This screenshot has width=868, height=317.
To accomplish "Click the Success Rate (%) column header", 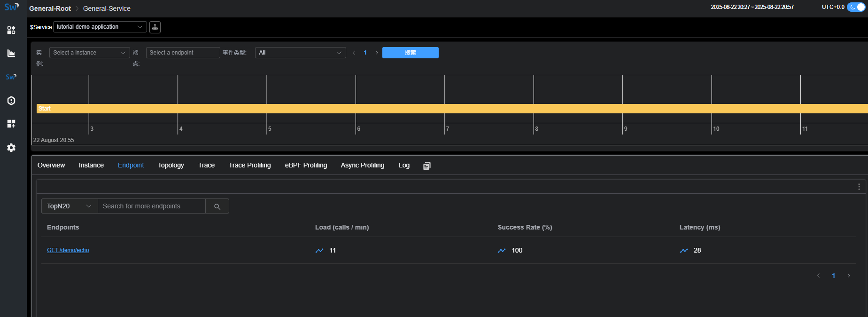I will click(525, 227).
